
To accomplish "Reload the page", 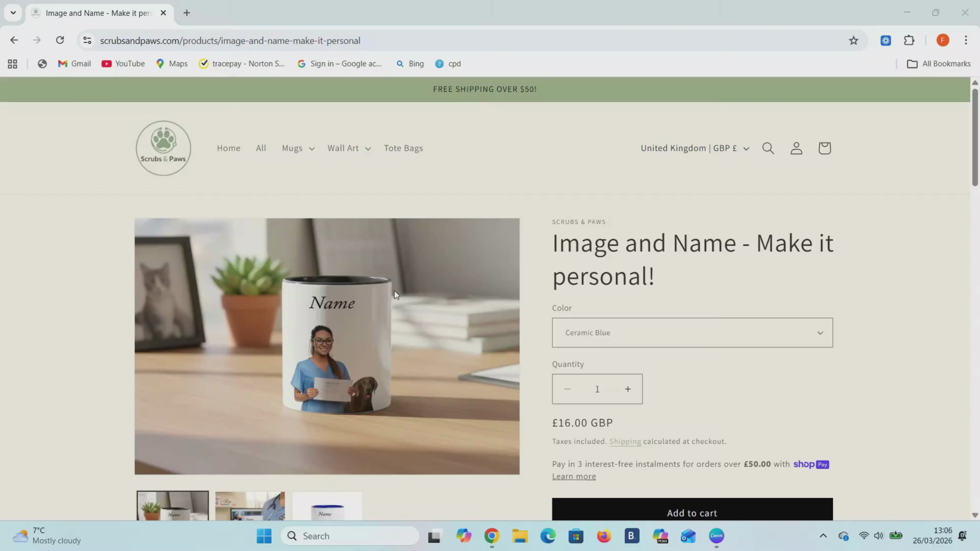I will point(60,40).
